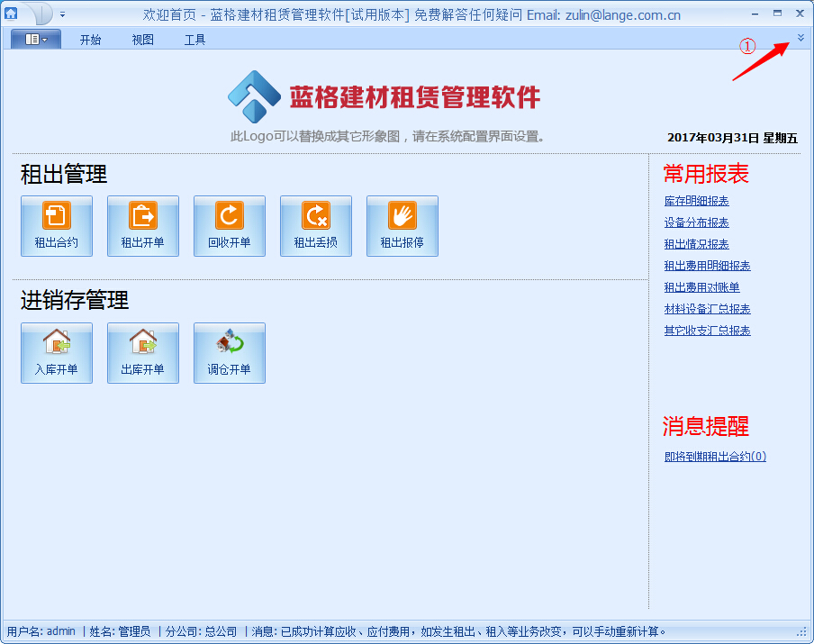
Task: Expand the ribbon using the double chevron
Action: 800,38
